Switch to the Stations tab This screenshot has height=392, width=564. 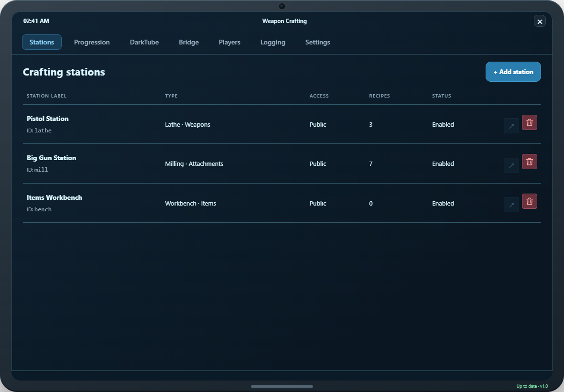[42, 42]
